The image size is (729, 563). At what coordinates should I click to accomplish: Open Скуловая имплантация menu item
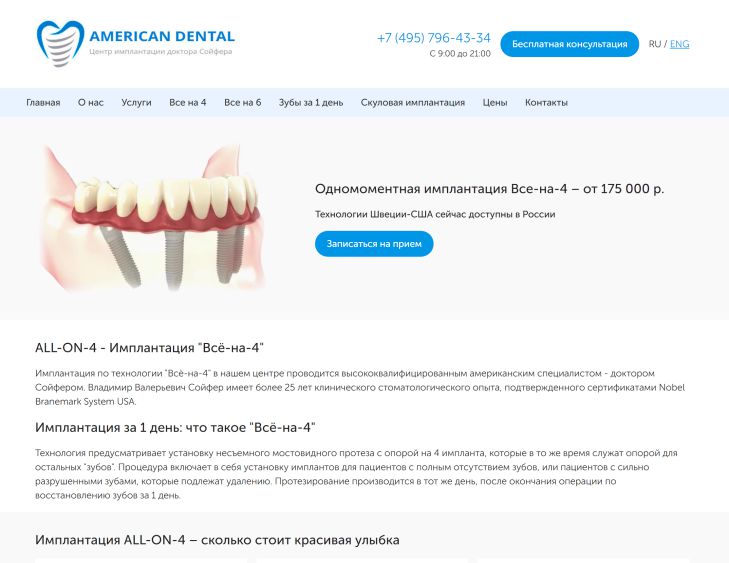pyautogui.click(x=413, y=103)
